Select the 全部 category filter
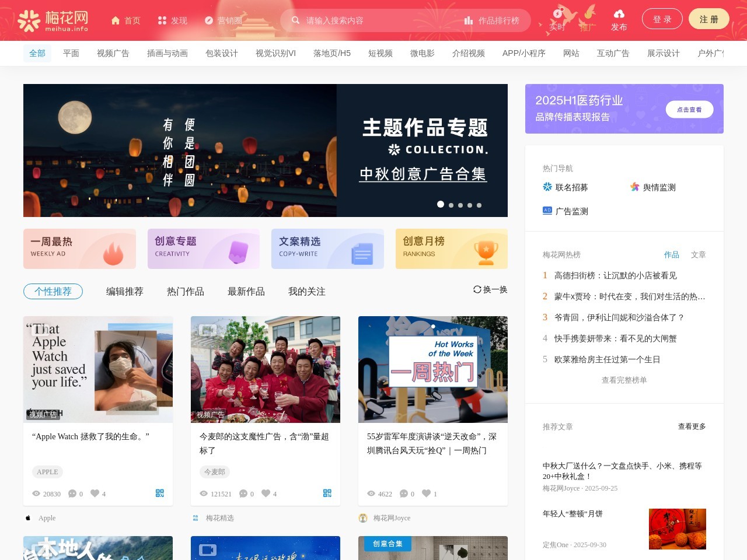 [37, 54]
